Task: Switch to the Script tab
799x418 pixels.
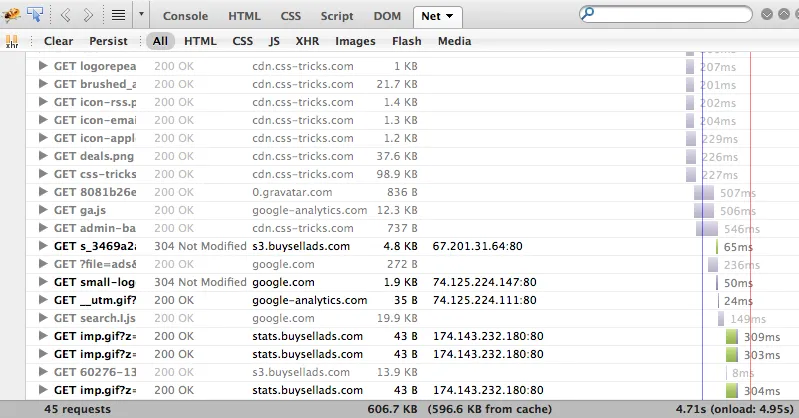Action: [337, 16]
